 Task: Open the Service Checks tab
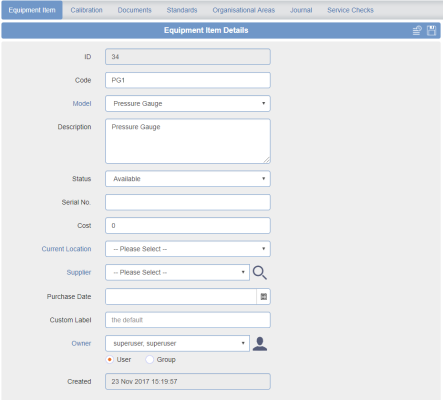(x=350, y=10)
